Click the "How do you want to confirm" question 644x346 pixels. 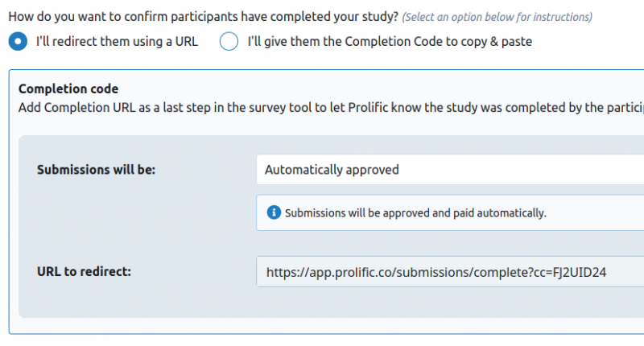(203, 17)
